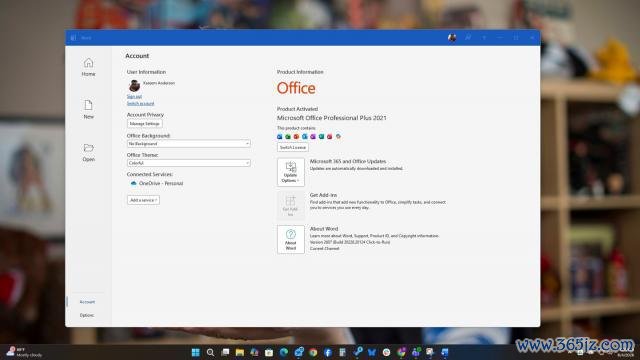Open File Explorer from the taskbar

[240, 352]
